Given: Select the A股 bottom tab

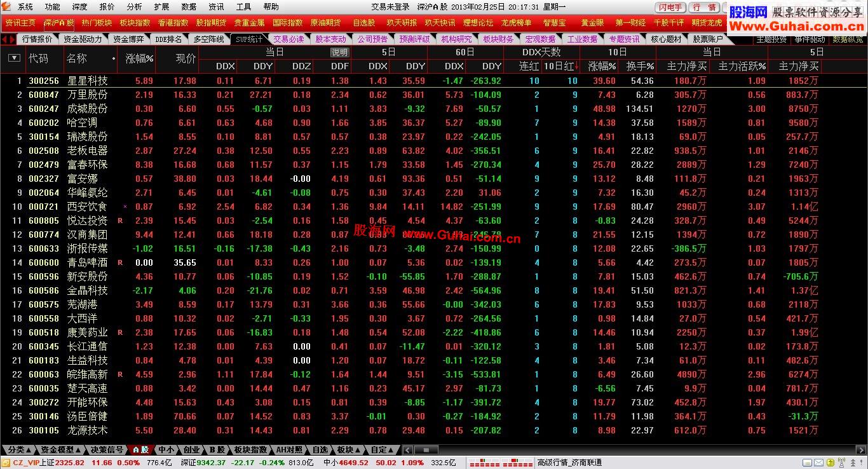Looking at the screenshot, I should pos(141,450).
